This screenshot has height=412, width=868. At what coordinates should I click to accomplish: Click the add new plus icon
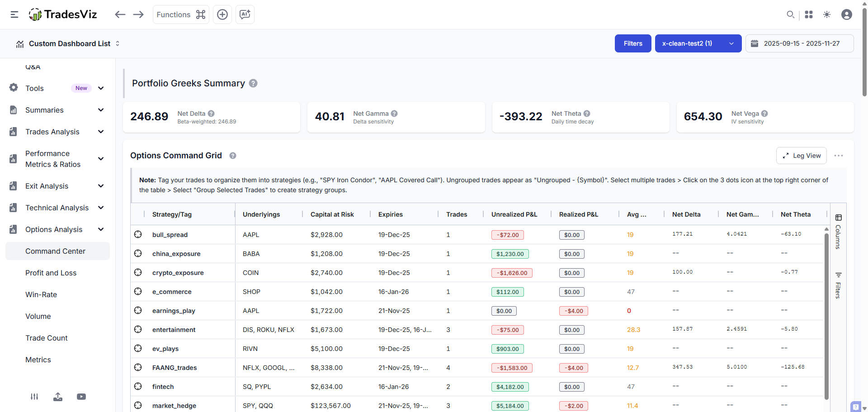[222, 14]
